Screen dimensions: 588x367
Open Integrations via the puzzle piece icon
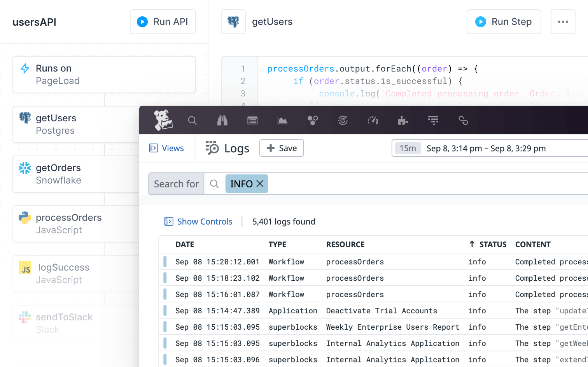click(x=403, y=121)
